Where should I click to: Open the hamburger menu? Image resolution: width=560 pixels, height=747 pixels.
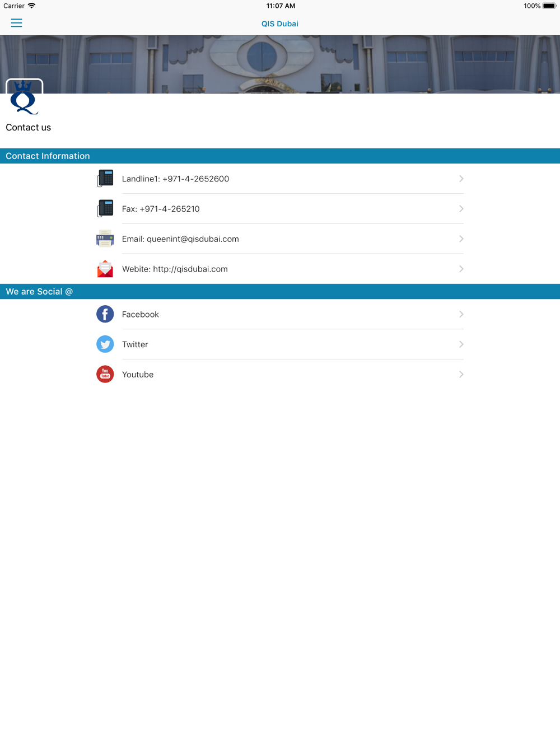[x=17, y=23]
